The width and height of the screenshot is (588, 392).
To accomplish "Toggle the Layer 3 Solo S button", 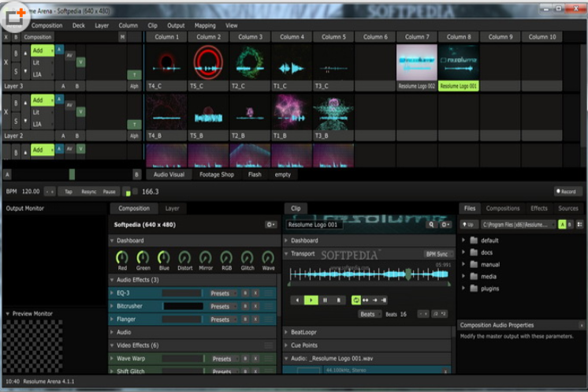I will [x=16, y=71].
